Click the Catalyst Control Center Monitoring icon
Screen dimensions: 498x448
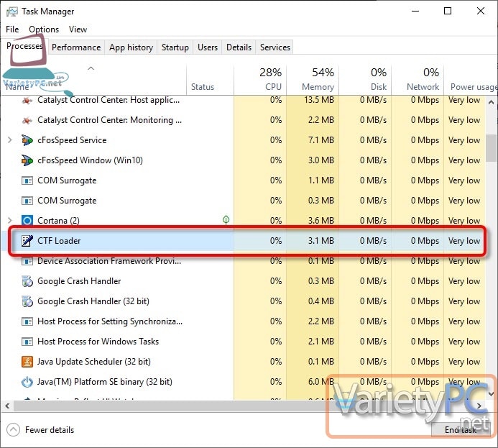point(27,120)
